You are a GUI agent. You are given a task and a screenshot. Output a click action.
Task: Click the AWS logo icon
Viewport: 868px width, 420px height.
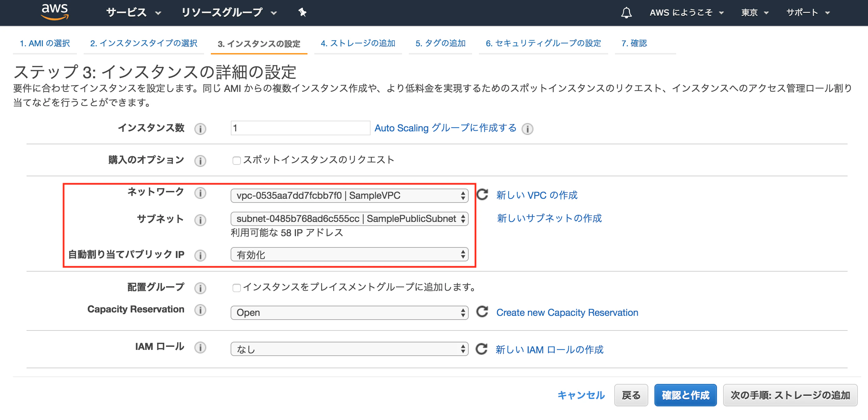pos(55,12)
